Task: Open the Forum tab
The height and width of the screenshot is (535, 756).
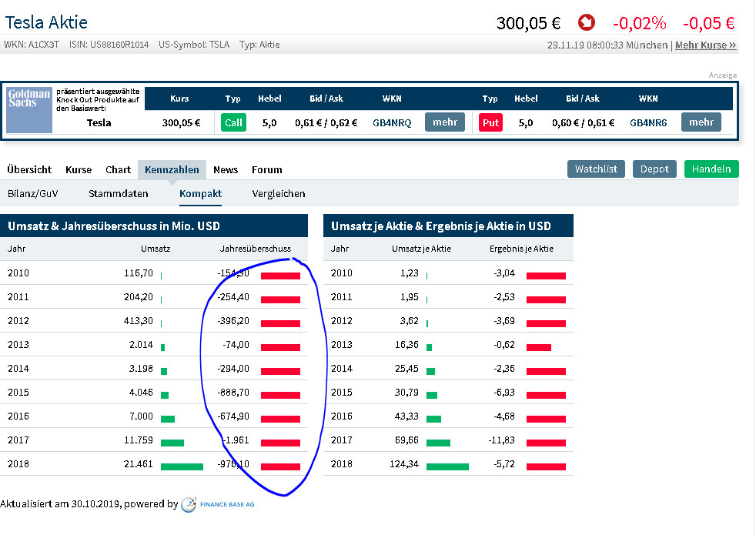Action: (x=267, y=169)
